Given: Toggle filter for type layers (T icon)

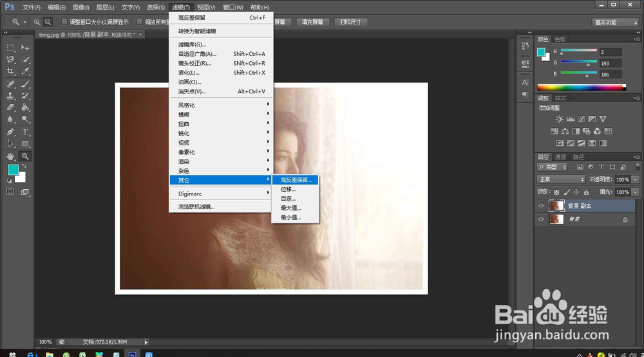Looking at the screenshot, I should [601, 167].
